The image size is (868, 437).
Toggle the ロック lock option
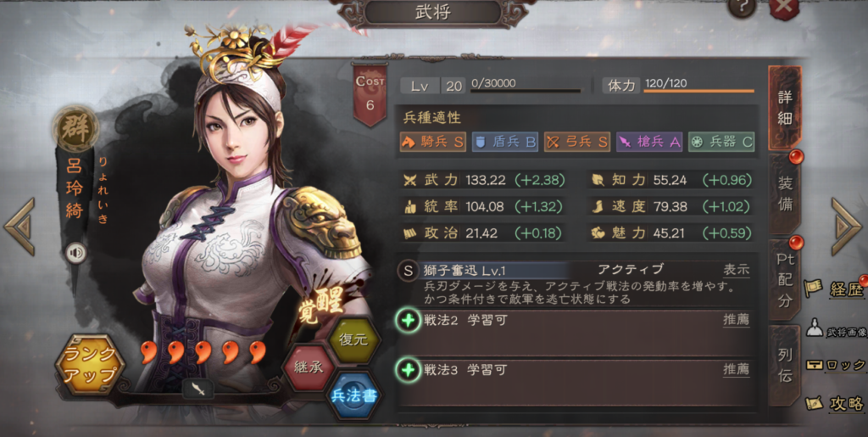point(835,365)
